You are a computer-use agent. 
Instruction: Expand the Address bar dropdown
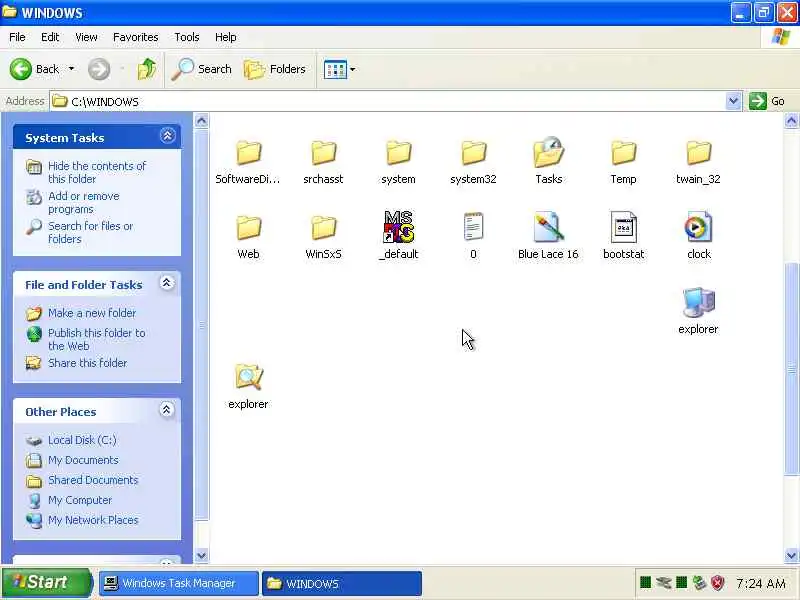(733, 101)
